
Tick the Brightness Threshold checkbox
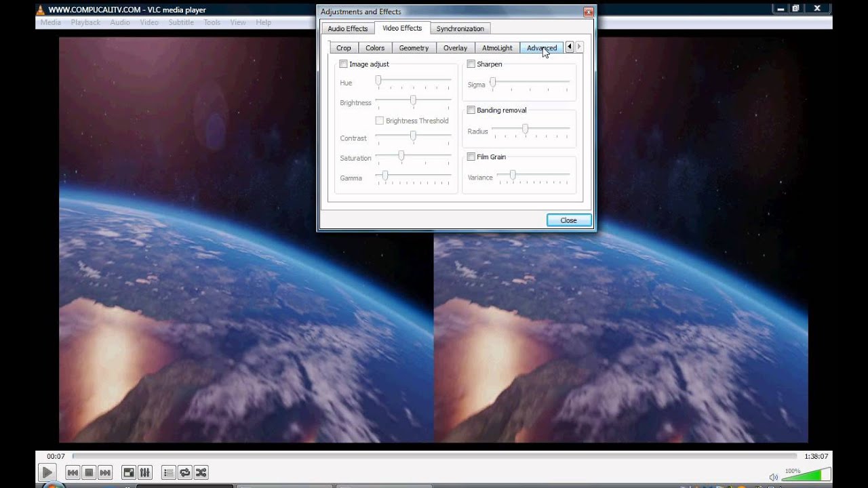coord(380,121)
